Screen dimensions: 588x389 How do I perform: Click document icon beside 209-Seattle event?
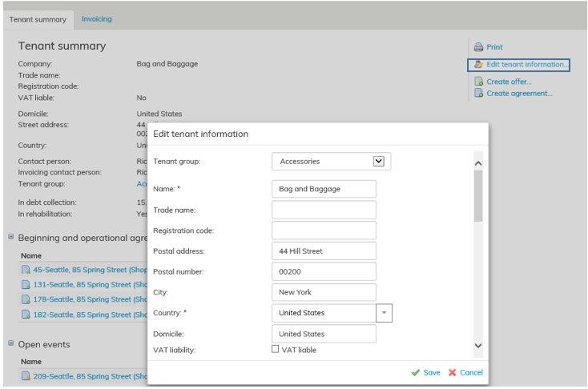click(x=26, y=376)
